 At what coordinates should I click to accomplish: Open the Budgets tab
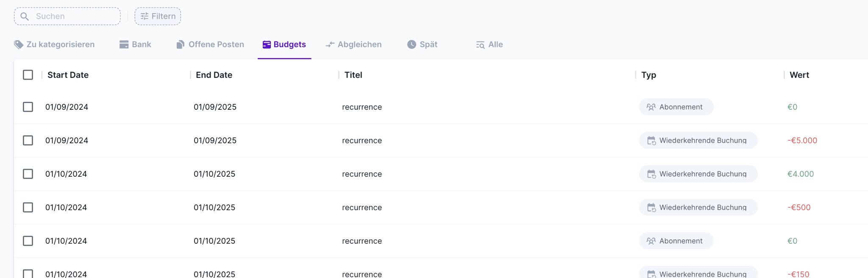(284, 44)
